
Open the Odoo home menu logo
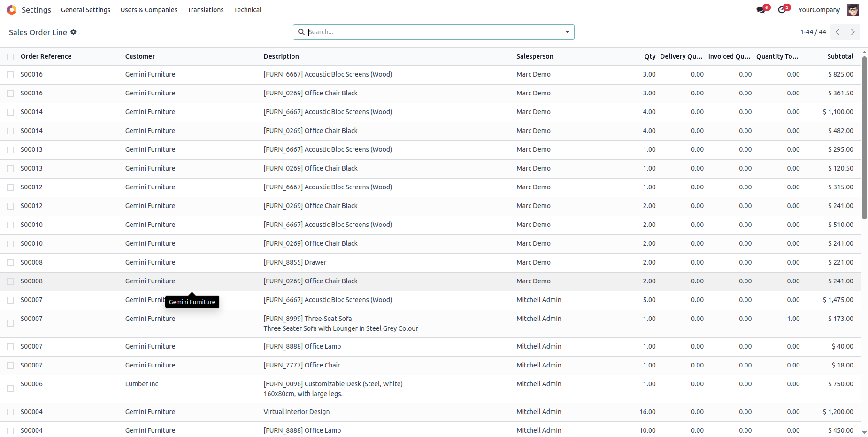coord(12,10)
